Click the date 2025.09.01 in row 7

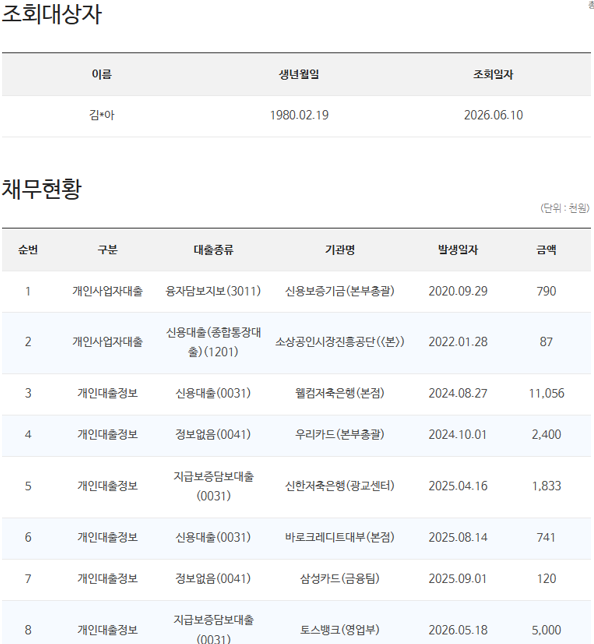(458, 579)
